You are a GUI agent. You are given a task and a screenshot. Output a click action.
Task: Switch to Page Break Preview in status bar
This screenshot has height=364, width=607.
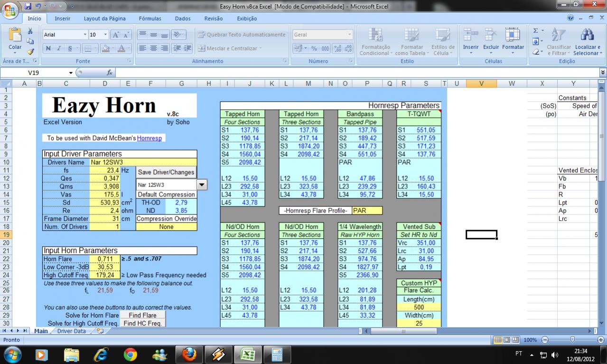point(515,340)
